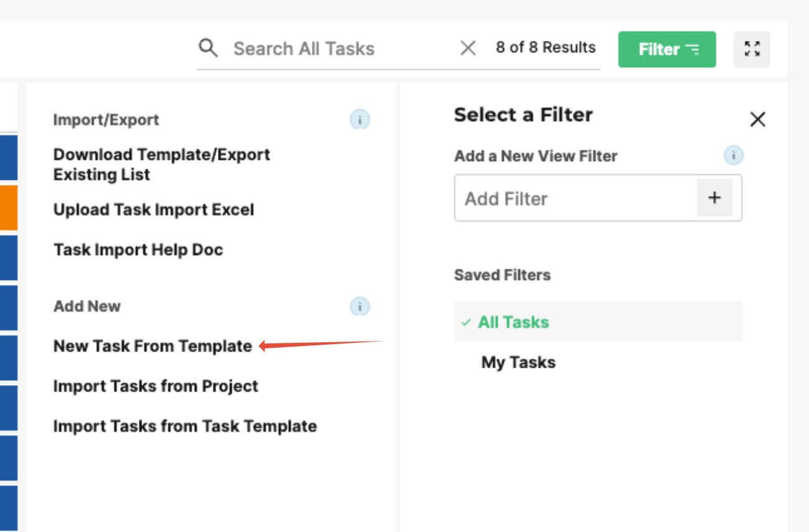Viewport: 809px width, 532px height.
Task: Select Import Tasks from Task Template
Action: pyautogui.click(x=185, y=426)
